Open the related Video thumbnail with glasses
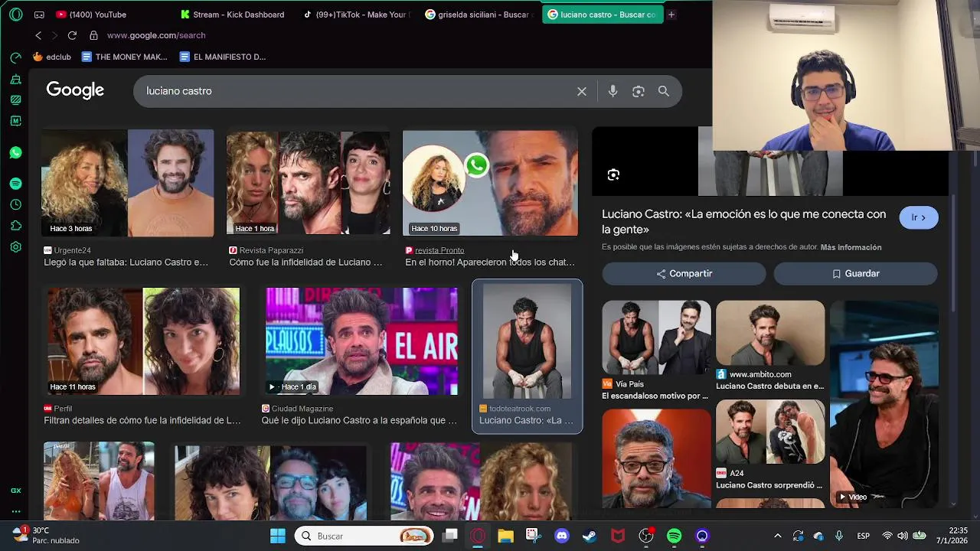980x551 pixels. click(x=884, y=404)
